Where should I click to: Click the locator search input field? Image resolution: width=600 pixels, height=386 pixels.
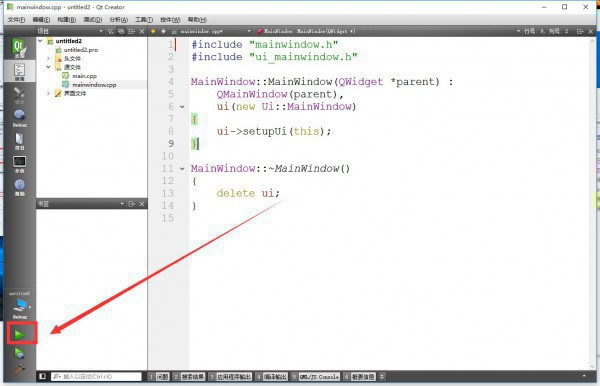(96, 376)
